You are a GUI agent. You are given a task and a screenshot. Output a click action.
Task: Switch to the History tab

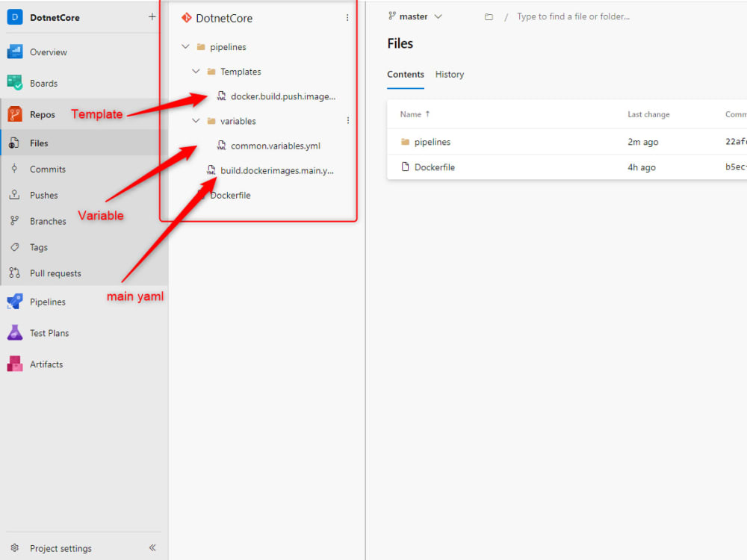[450, 74]
